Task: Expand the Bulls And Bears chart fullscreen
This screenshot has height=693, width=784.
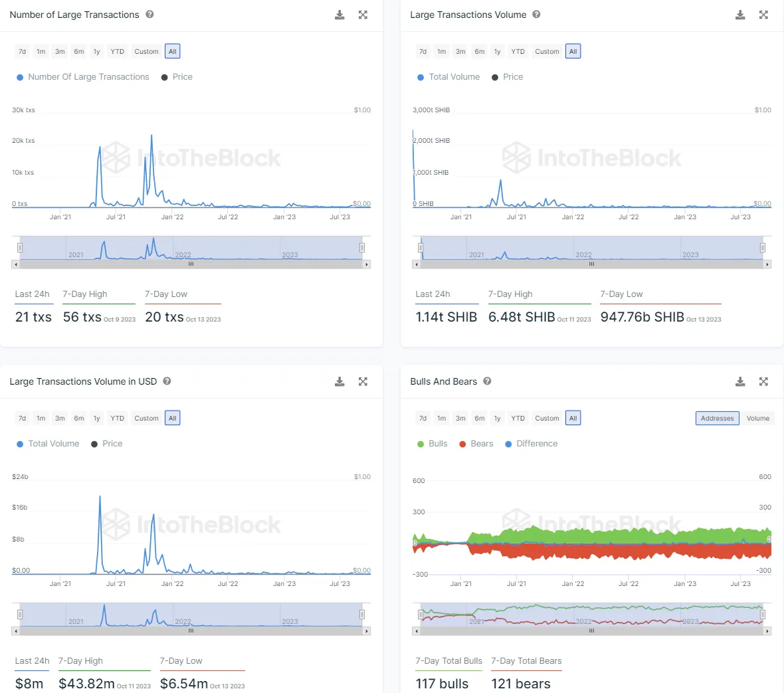Action: [x=763, y=381]
